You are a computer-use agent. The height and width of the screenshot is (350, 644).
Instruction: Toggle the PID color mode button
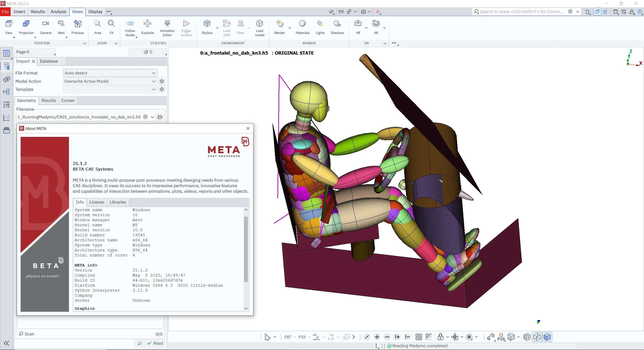tap(501, 337)
